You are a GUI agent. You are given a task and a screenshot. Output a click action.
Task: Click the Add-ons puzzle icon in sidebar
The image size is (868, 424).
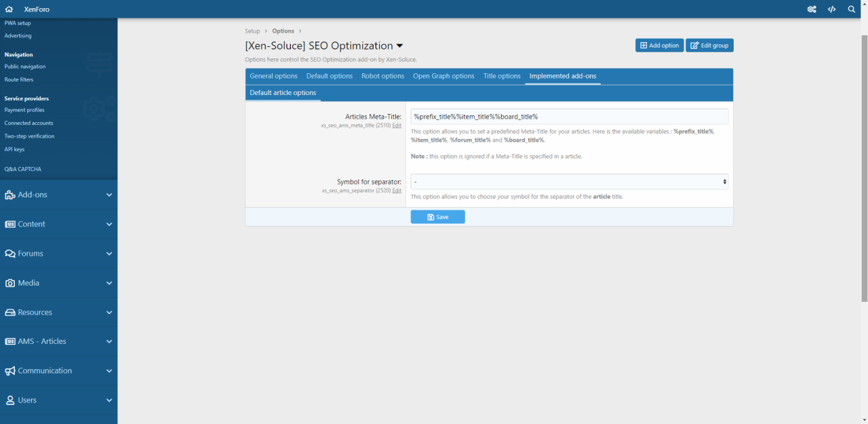[10, 195]
